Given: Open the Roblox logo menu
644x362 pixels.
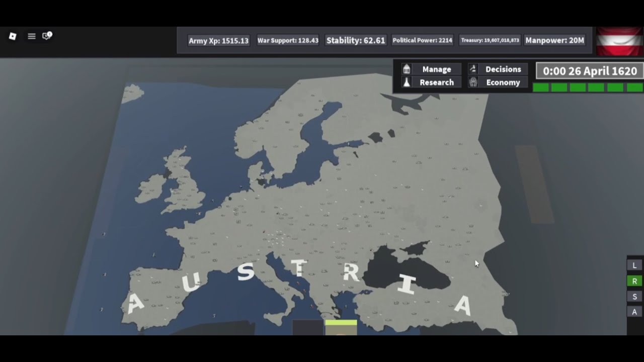Looking at the screenshot, I should (x=13, y=36).
